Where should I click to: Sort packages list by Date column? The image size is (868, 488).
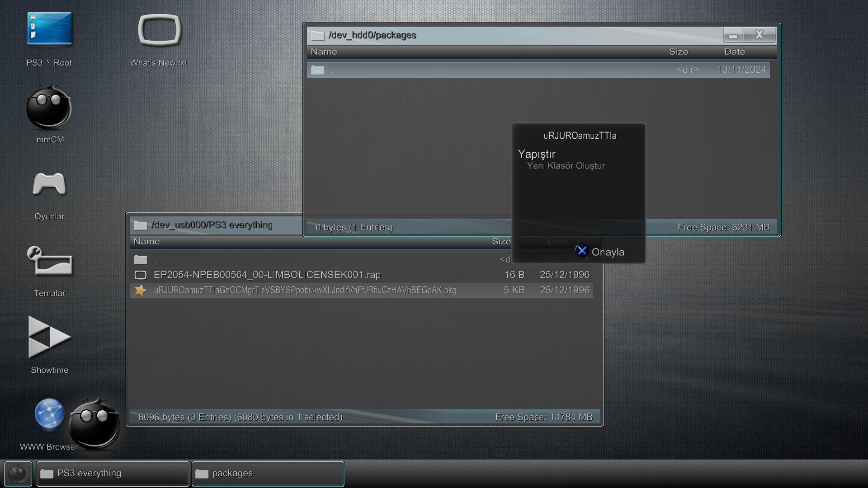pyautogui.click(x=734, y=52)
